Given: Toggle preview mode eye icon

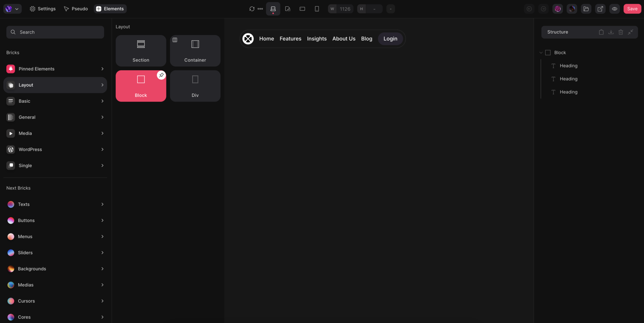Looking at the screenshot, I should [614, 9].
